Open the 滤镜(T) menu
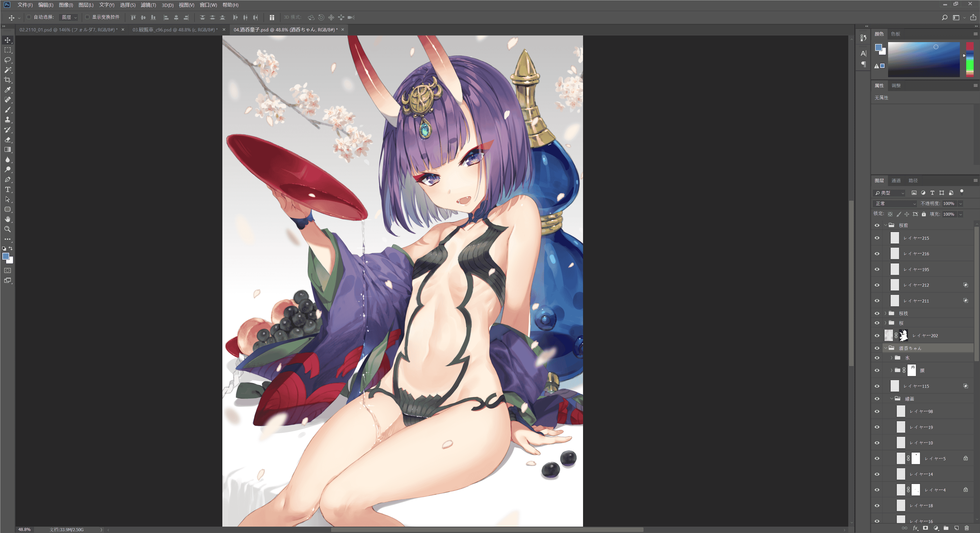Screen dimensions: 980x533 [x=148, y=5]
